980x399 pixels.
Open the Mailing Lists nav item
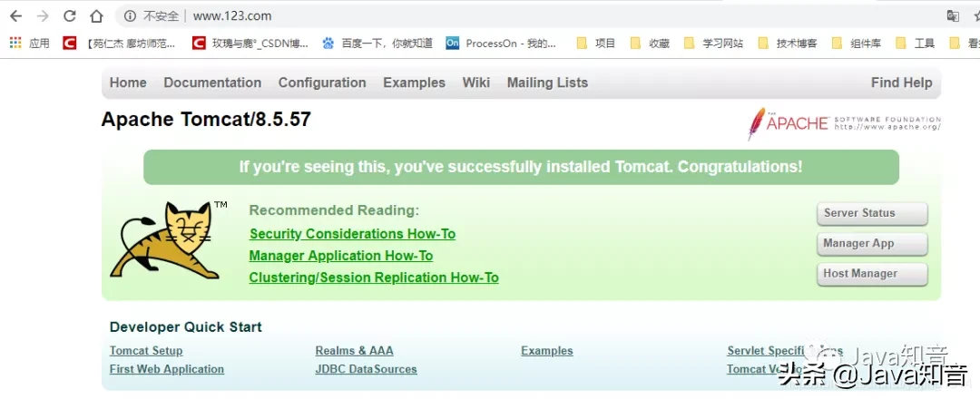click(x=547, y=83)
